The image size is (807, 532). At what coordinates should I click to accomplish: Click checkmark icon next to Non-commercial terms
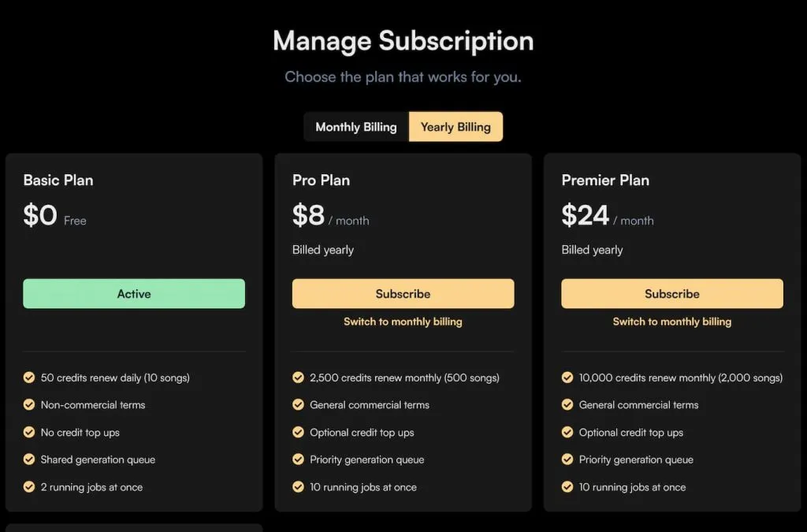29,405
